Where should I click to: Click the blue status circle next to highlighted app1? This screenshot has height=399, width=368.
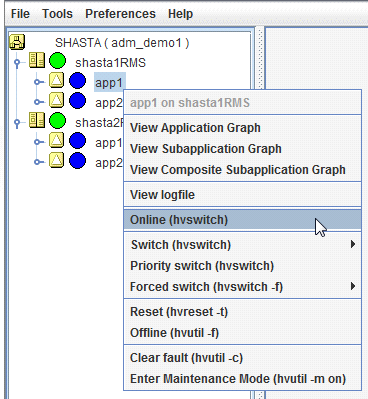pyautogui.click(x=77, y=81)
